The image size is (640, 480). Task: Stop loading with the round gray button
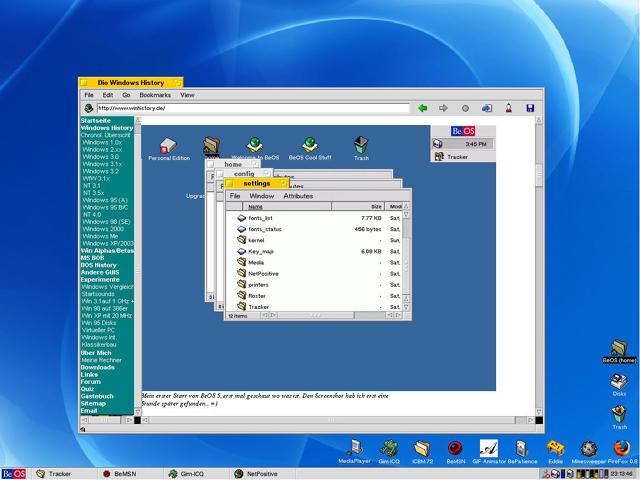coord(465,108)
